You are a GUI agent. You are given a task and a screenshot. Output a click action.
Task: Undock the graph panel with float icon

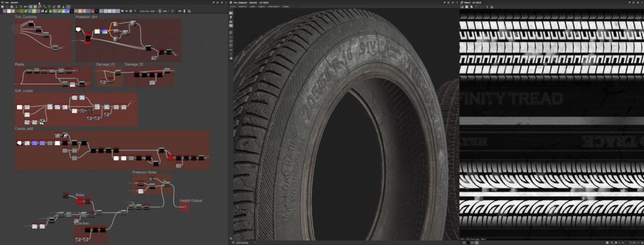218,3
